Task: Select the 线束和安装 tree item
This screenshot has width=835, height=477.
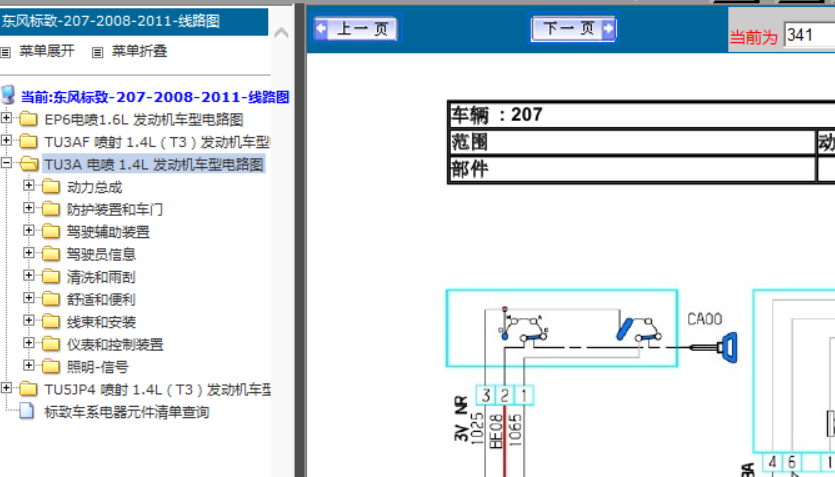Action: pos(101,322)
